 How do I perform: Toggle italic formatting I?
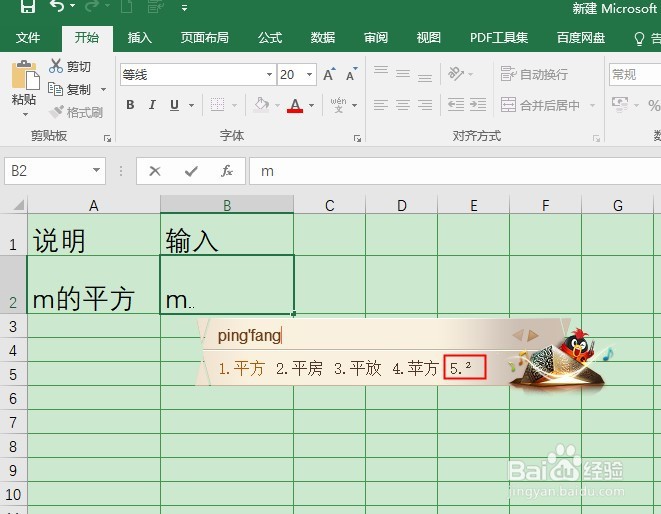[x=152, y=105]
